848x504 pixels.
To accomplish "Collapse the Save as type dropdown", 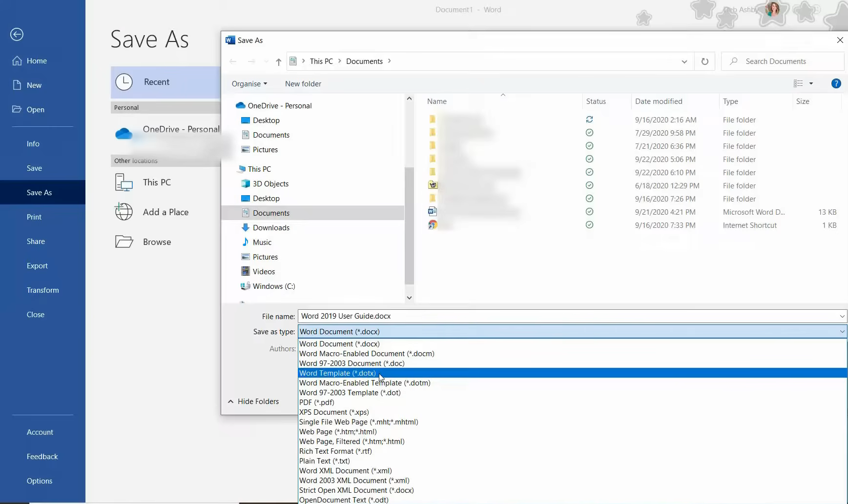I will pyautogui.click(x=842, y=332).
